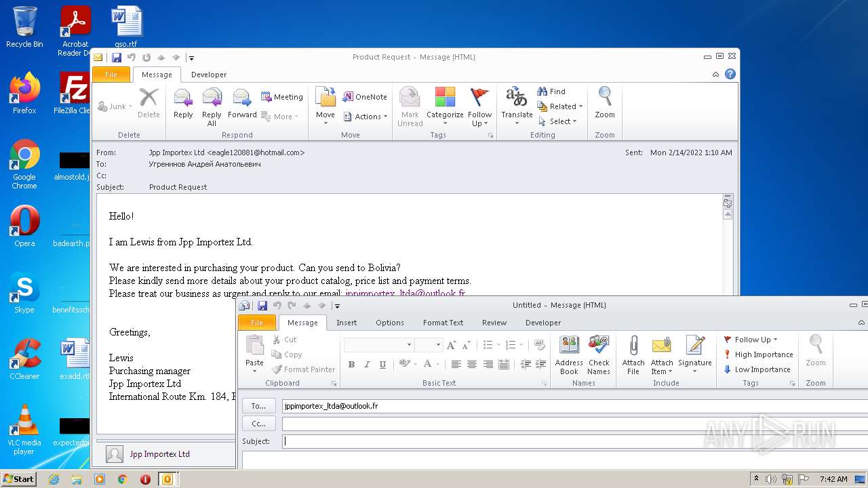868x488 pixels.
Task: Click the Mark Unread button
Action: point(410,105)
